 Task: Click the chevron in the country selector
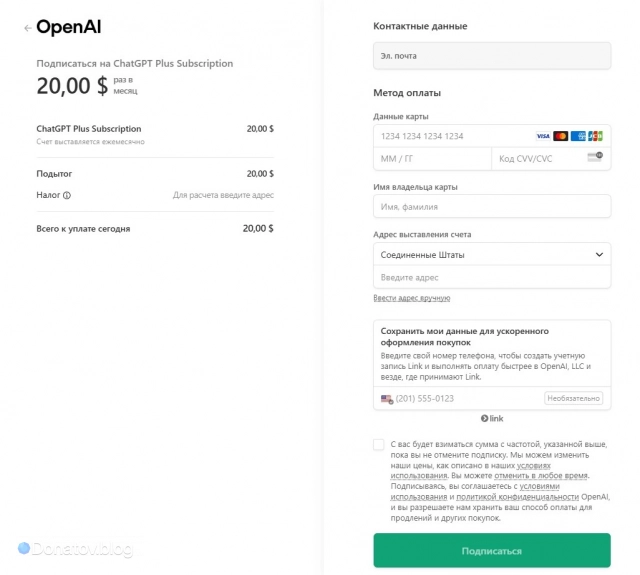coord(599,254)
